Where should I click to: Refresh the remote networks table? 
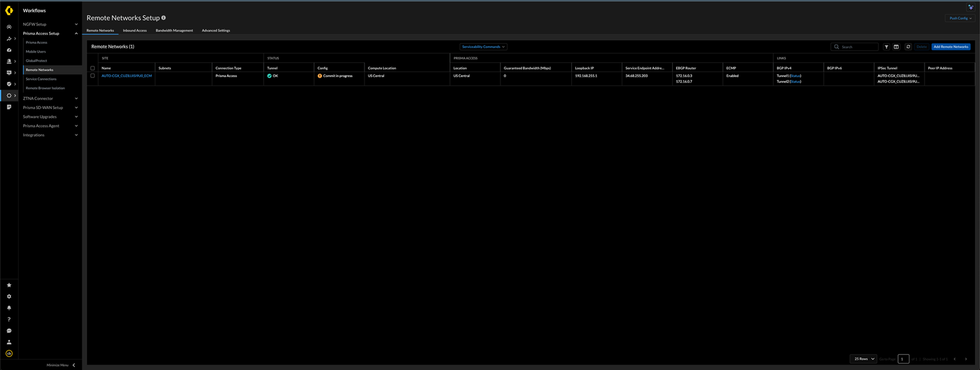coord(908,47)
